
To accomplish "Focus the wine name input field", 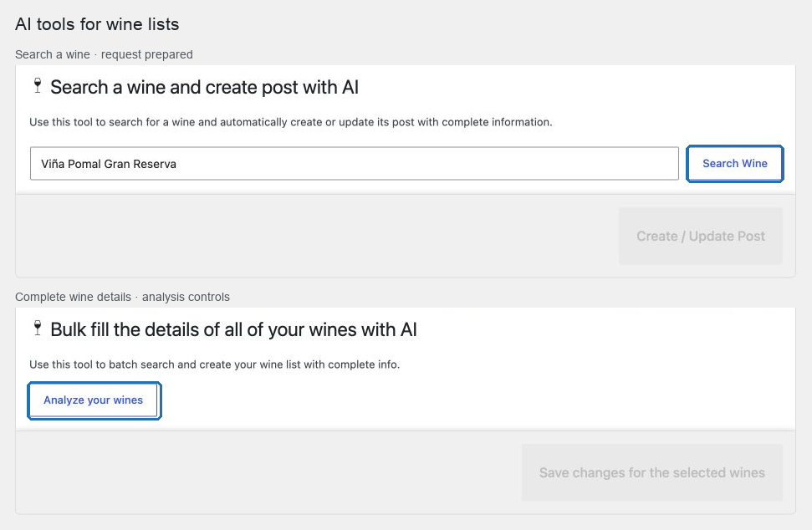I will tap(355, 164).
